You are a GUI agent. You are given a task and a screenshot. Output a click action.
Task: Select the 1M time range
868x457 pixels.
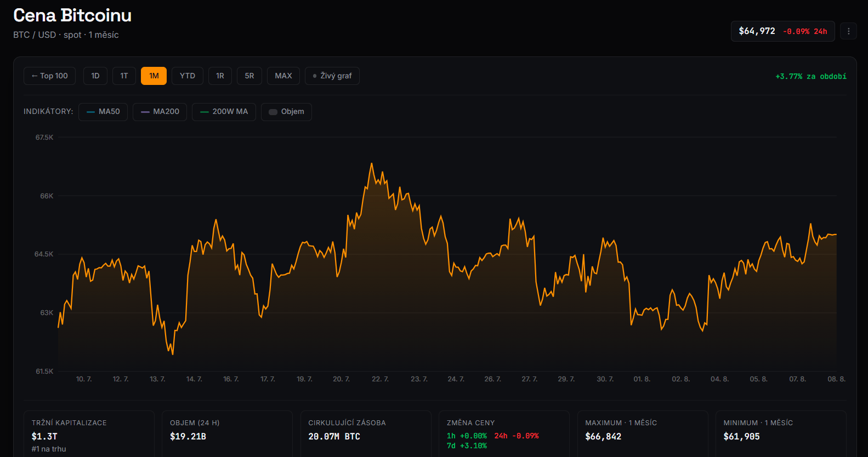click(154, 76)
